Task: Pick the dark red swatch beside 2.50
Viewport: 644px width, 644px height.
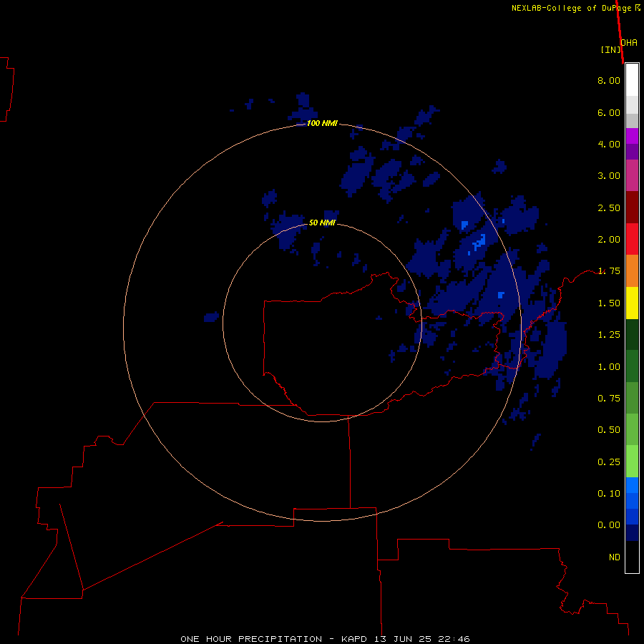Action: pos(632,208)
